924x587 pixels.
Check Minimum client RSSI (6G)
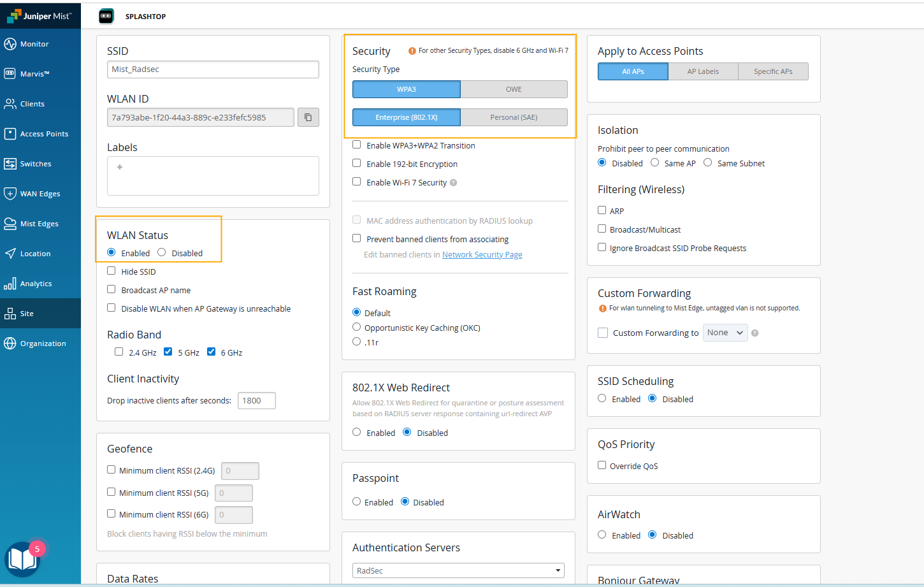click(x=112, y=514)
